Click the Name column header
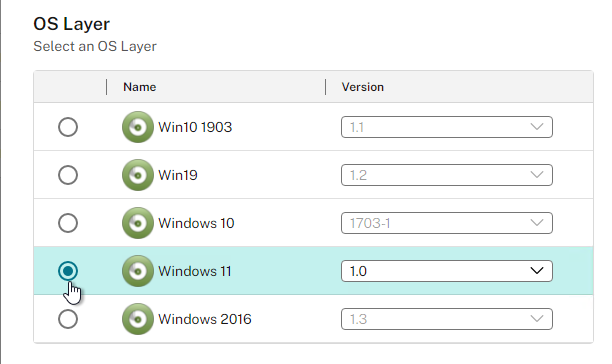The height and width of the screenshot is (364, 612). [140, 87]
